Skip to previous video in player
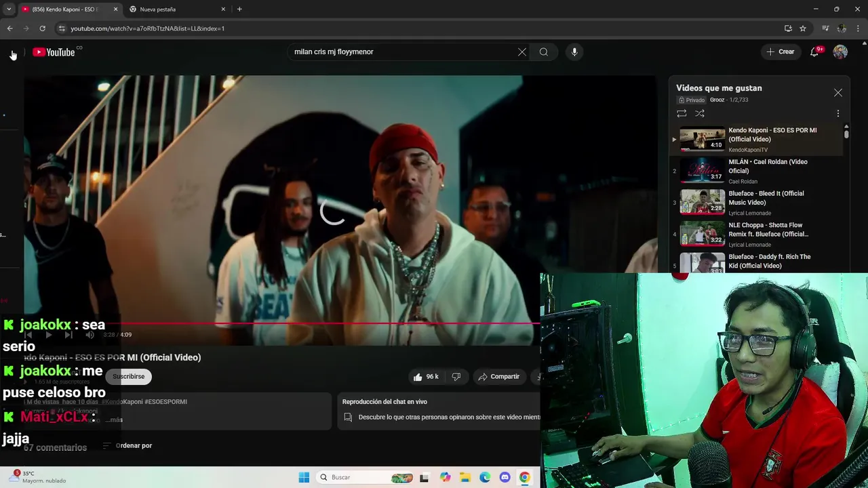Screen dimensions: 868x488 coord(28,335)
